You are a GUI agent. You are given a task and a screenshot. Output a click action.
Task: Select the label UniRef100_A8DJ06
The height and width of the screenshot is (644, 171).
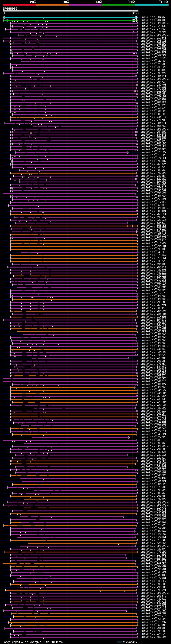[153, 70]
